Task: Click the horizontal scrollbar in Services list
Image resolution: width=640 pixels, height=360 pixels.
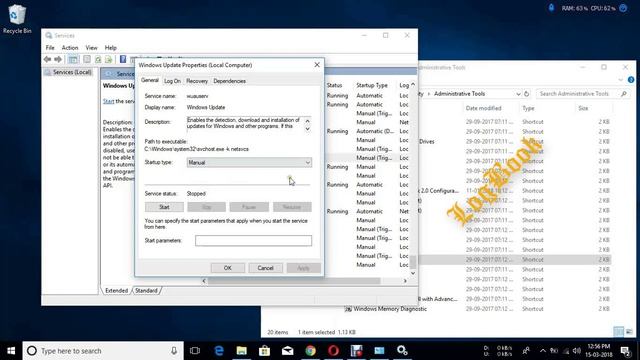Action: (295, 281)
